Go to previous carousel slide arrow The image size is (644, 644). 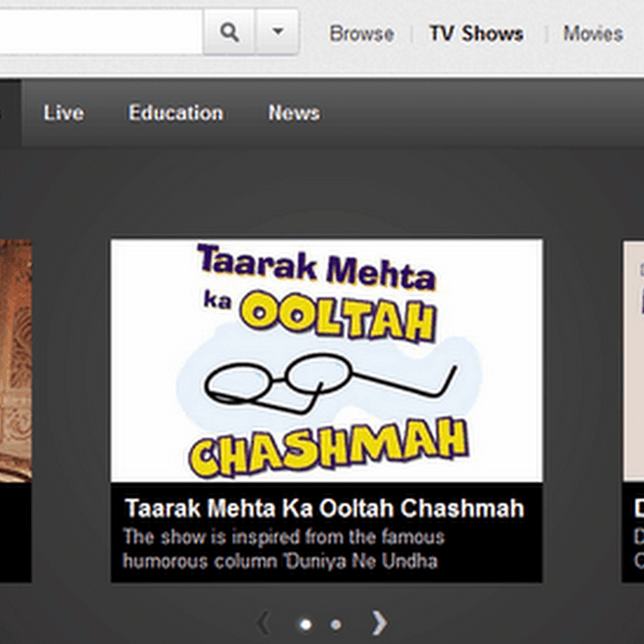(x=265, y=623)
